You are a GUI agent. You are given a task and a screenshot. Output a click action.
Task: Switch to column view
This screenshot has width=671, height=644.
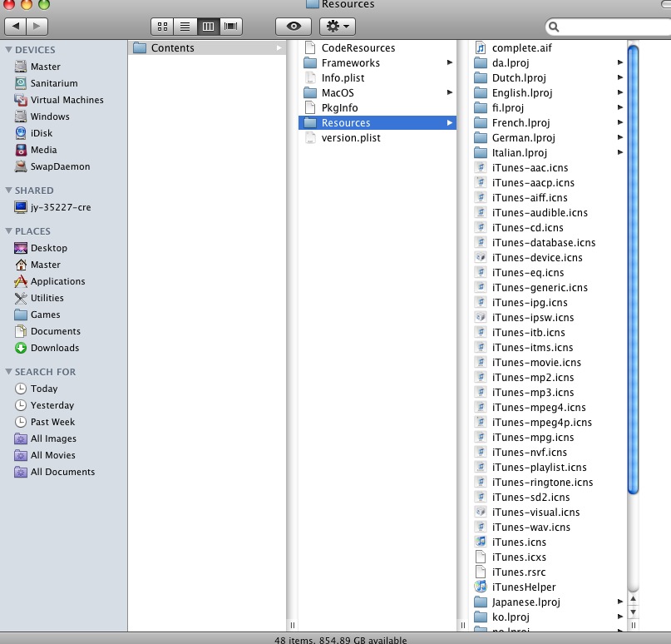tap(208, 27)
